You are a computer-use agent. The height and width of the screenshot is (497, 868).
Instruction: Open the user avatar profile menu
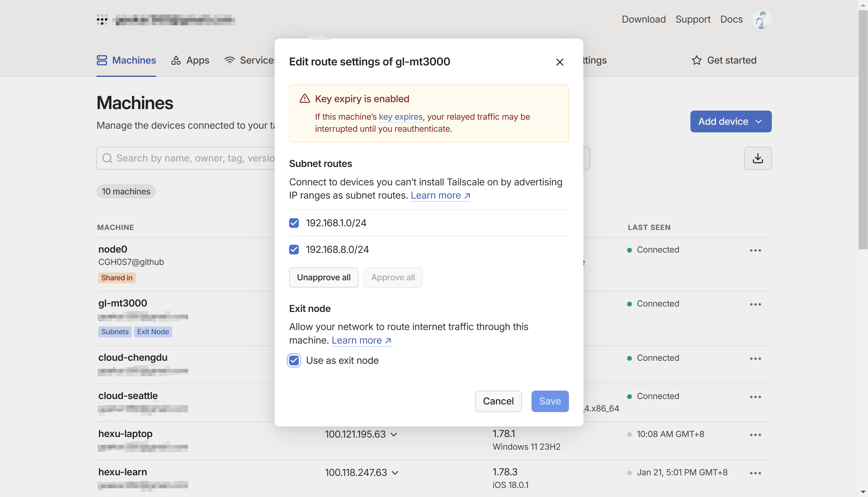(x=762, y=20)
